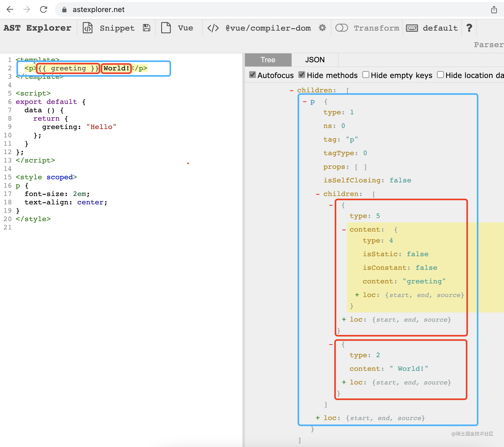Uncheck the Autofocus checkbox

[252, 75]
